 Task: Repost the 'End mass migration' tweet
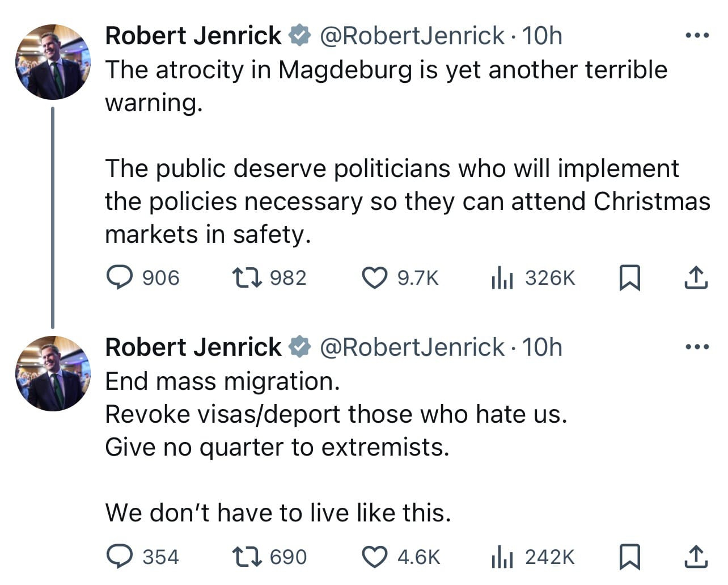pos(247,557)
